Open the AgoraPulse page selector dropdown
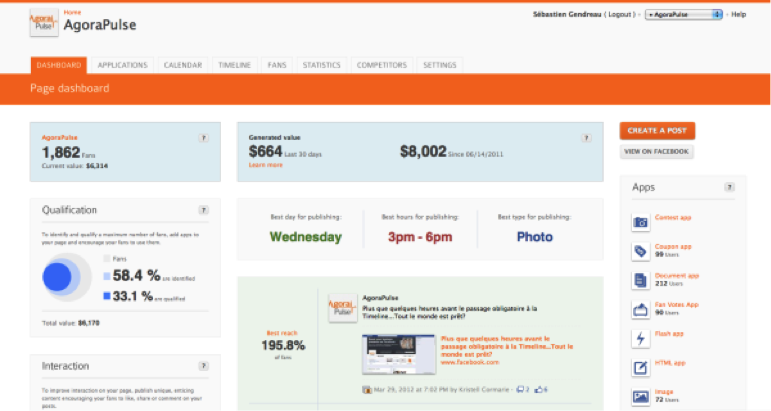Image resolution: width=771 pixels, height=411 pixels. point(683,15)
